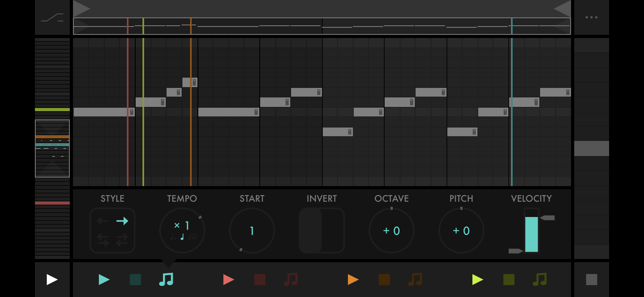The image size is (644, 297).
Task: Open the green music notes icon
Action: click(540, 280)
